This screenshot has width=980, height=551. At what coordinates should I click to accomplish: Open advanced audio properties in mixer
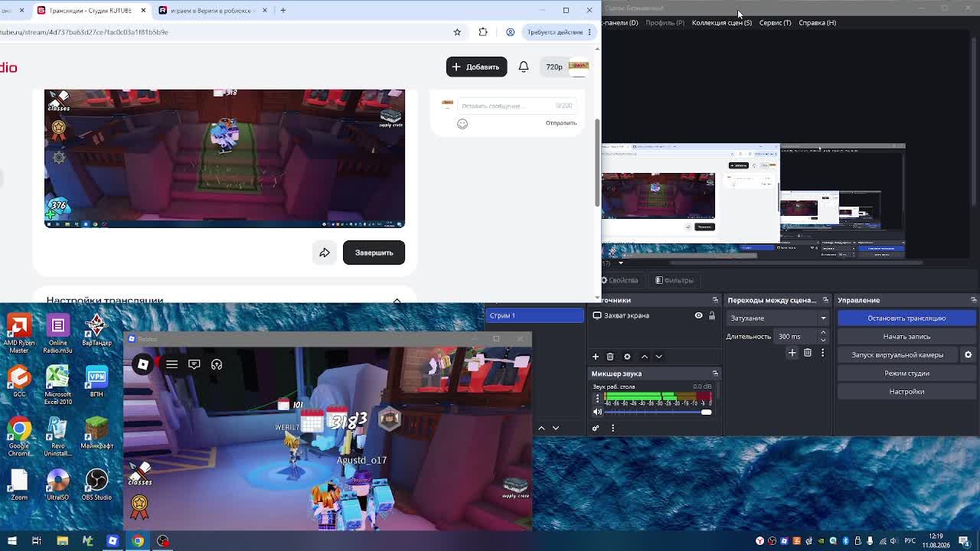[596, 428]
